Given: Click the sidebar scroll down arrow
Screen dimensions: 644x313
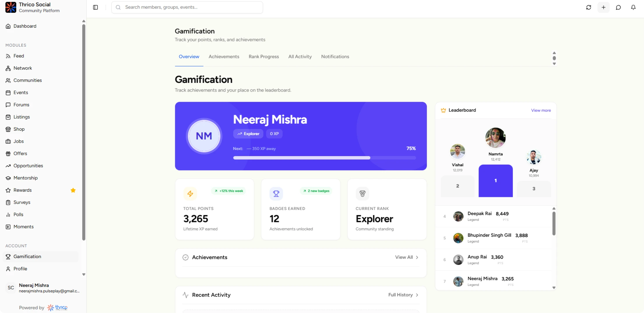Looking at the screenshot, I should point(84,274).
